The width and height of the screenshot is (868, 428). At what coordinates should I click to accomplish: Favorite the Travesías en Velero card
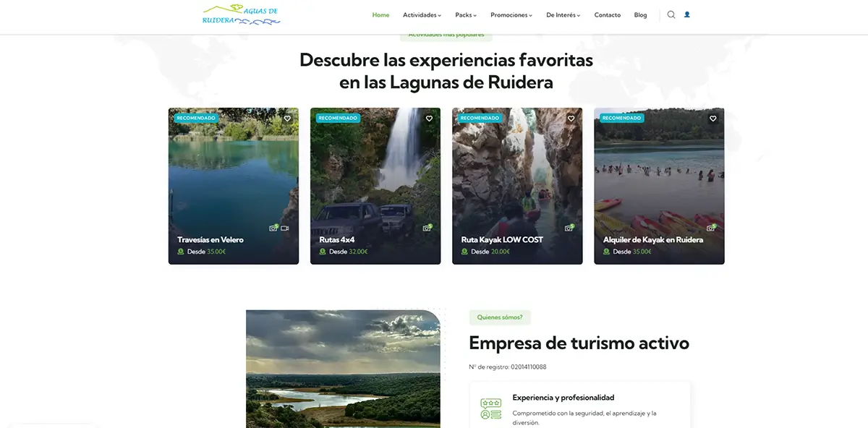coord(287,119)
